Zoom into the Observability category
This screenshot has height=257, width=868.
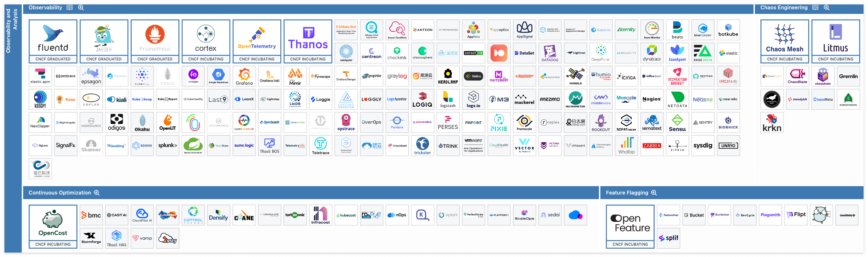(x=81, y=8)
